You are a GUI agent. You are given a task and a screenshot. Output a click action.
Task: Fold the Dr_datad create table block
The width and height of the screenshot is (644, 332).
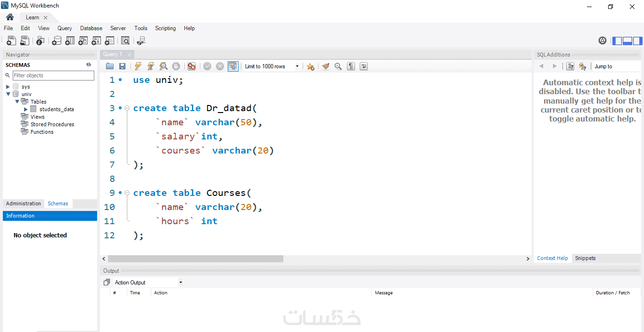(x=127, y=108)
